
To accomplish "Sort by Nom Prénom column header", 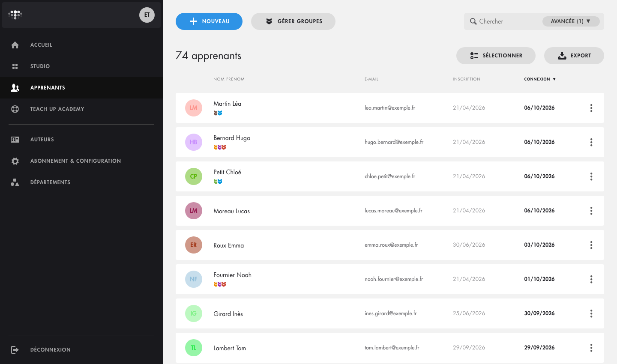I will pos(229,79).
